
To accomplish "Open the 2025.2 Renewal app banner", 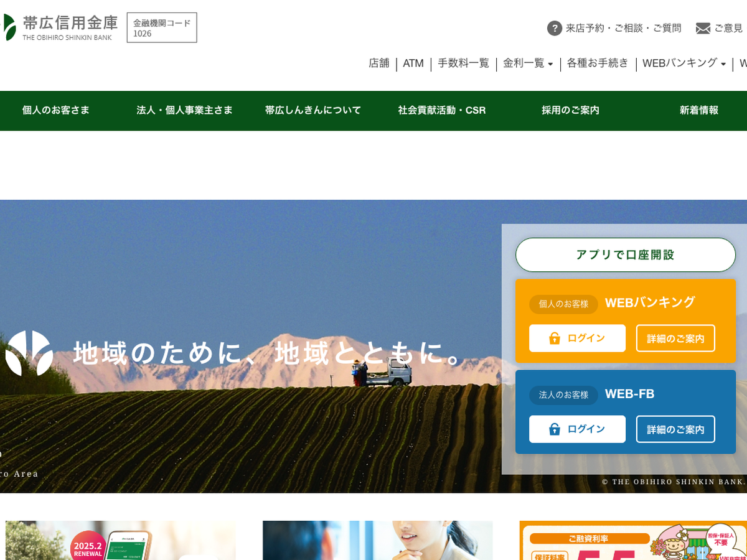I will pos(121,541).
